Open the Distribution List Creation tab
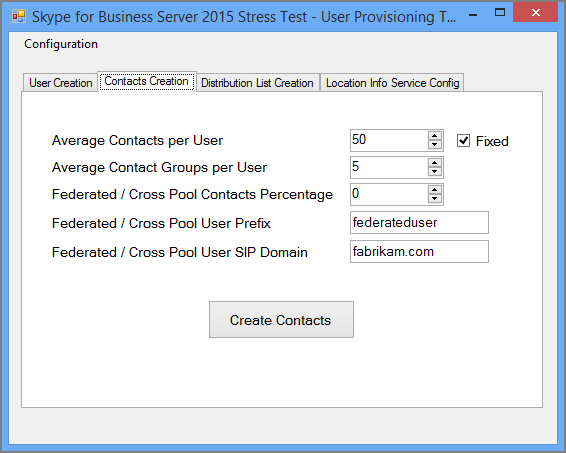 (x=257, y=83)
